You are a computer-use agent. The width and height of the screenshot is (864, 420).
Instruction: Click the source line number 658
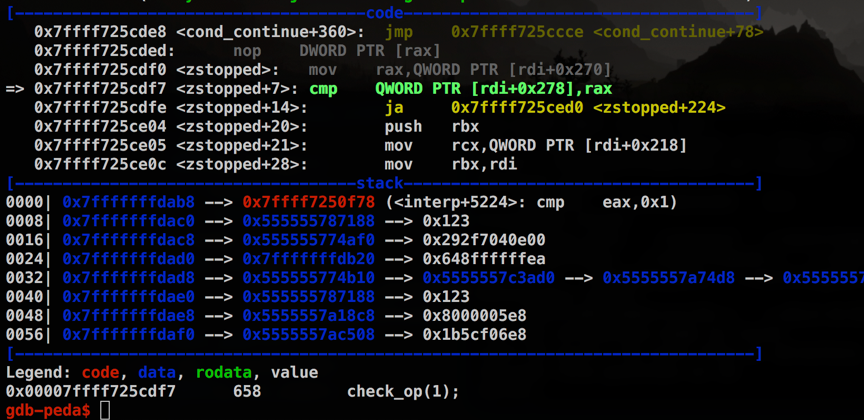coord(247,392)
